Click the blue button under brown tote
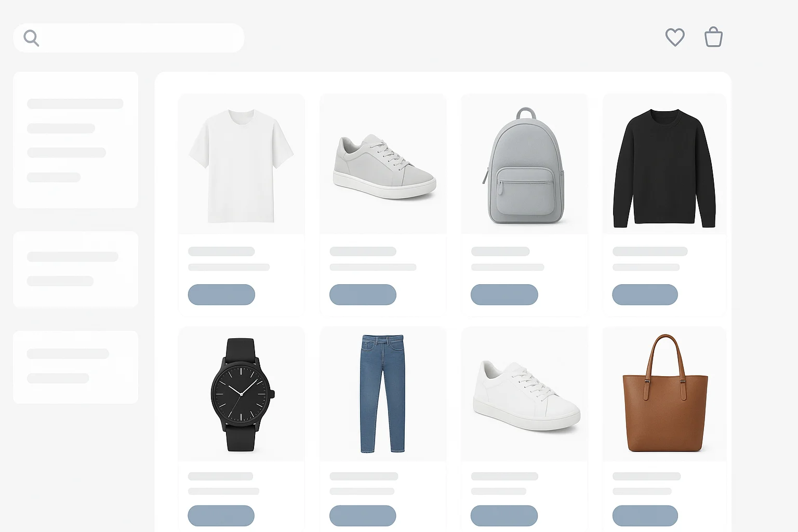798x532 pixels. [x=645, y=516]
